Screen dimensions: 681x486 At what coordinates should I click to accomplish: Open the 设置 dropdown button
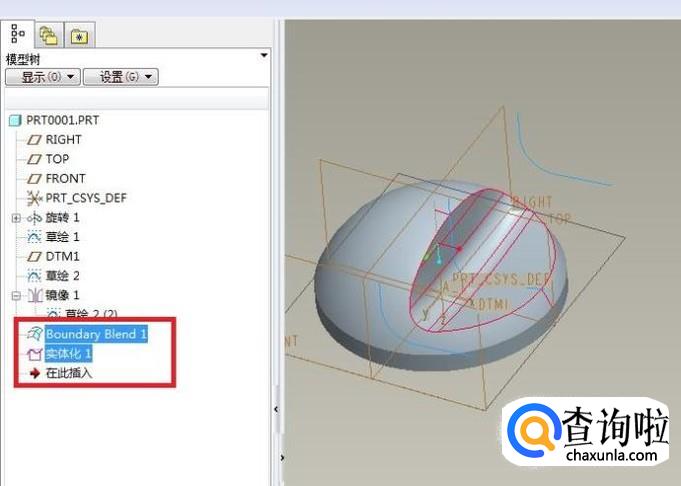click(120, 77)
